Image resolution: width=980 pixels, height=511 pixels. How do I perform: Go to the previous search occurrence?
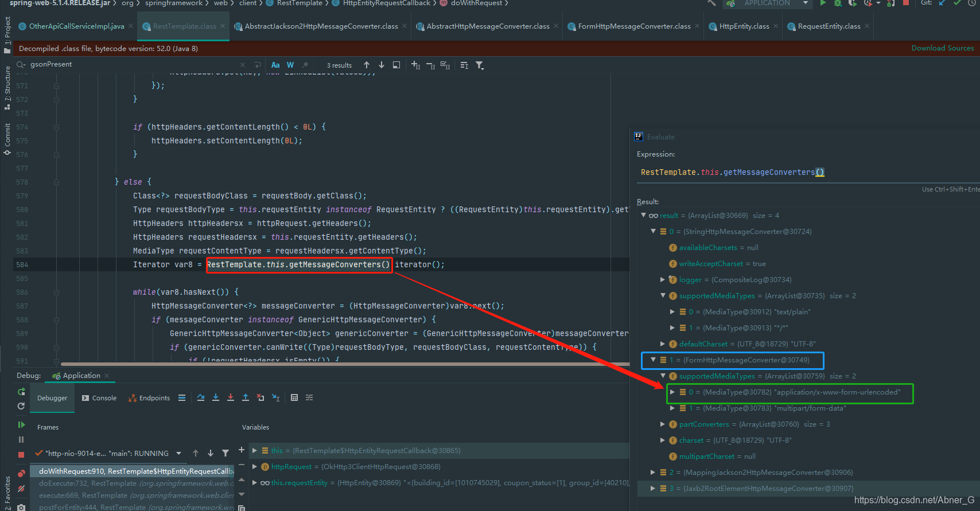pyautogui.click(x=367, y=65)
